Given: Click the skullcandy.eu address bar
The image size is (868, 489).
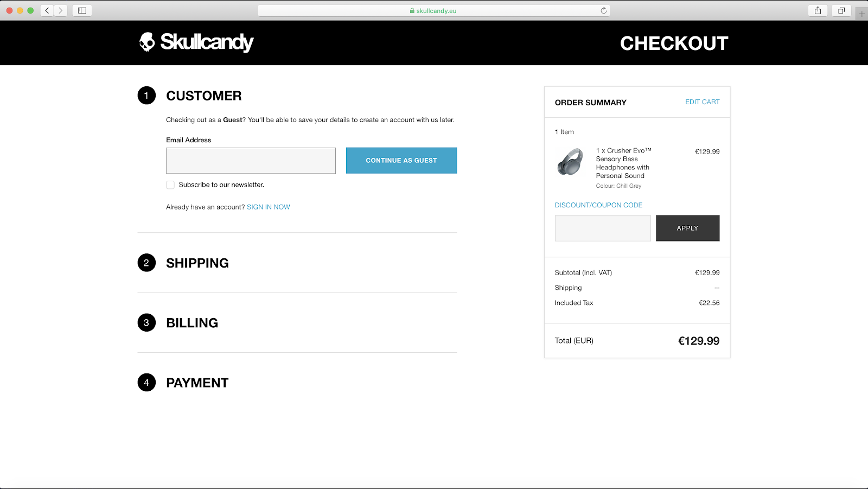Looking at the screenshot, I should coord(434,10).
